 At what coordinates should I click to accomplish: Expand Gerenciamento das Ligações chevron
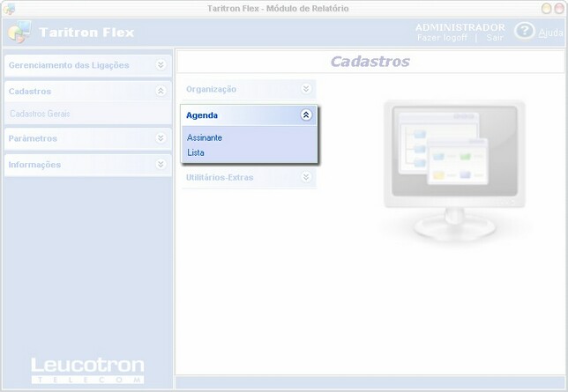point(161,65)
